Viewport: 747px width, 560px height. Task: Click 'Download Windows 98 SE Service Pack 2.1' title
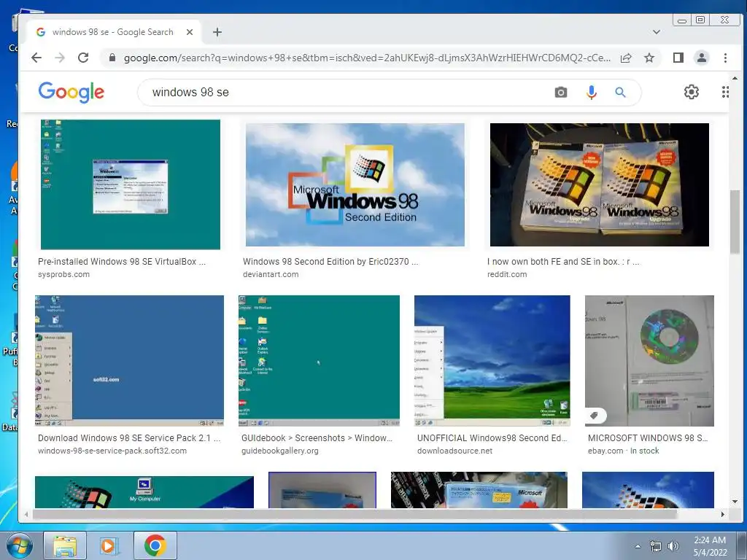click(x=129, y=438)
